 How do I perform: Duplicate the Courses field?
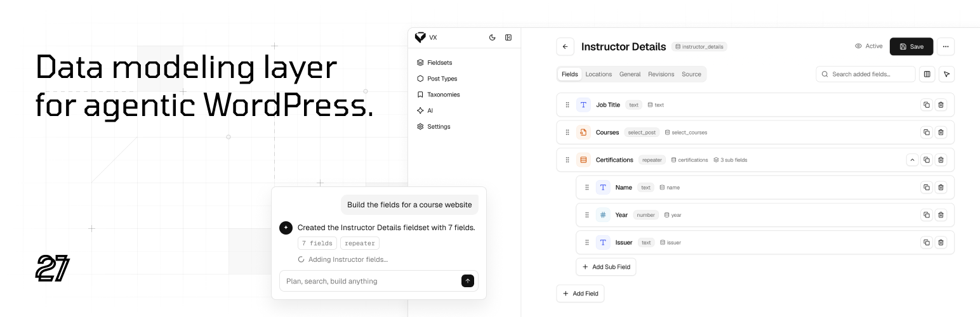click(927, 133)
